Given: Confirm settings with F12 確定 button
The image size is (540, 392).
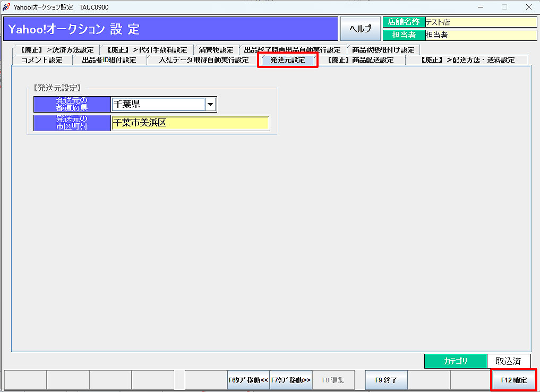Looking at the screenshot, I should [513, 380].
